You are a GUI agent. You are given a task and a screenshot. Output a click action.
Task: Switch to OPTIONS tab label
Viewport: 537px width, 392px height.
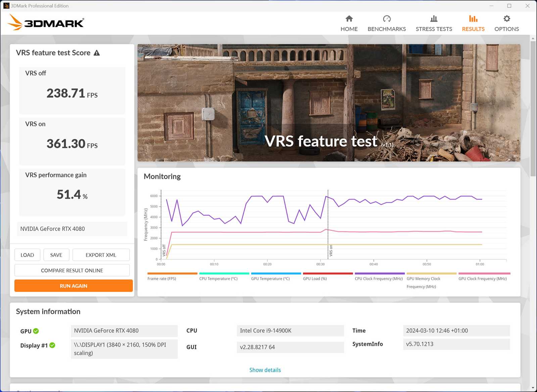click(x=507, y=29)
